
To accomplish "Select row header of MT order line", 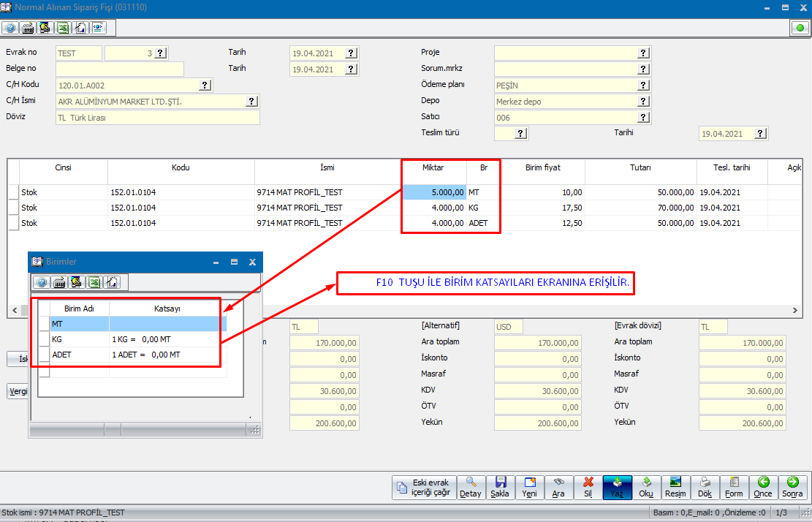I will click(x=13, y=192).
